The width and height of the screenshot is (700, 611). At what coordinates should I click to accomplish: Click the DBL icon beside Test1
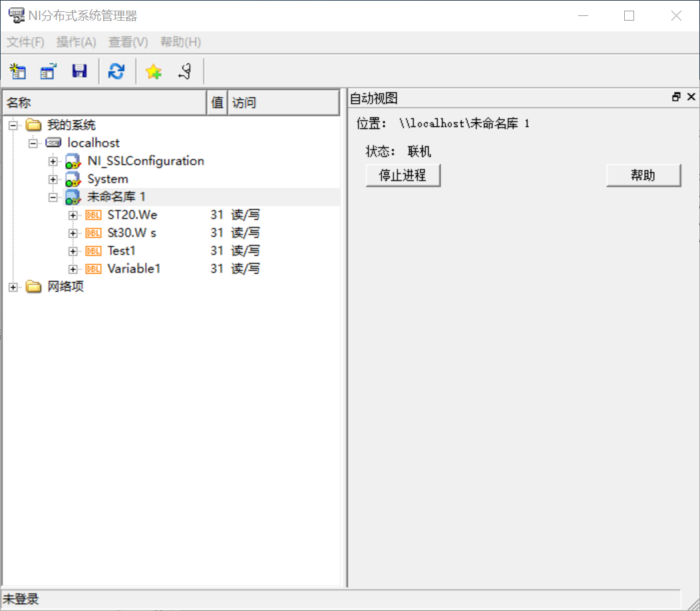[x=93, y=251]
